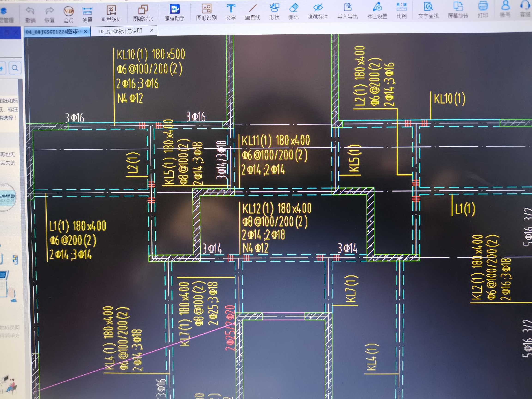Close the 02_结构设计总说明 tab

(x=151, y=30)
